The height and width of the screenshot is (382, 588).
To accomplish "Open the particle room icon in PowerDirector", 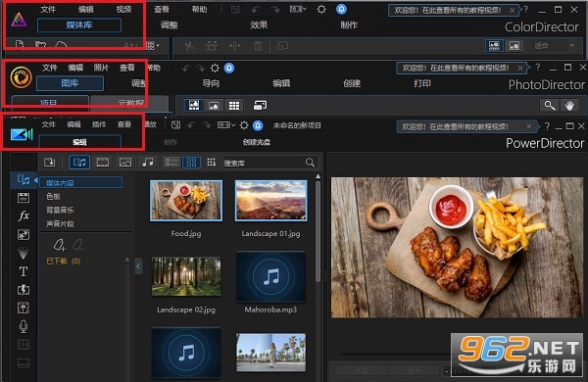I will click(24, 253).
